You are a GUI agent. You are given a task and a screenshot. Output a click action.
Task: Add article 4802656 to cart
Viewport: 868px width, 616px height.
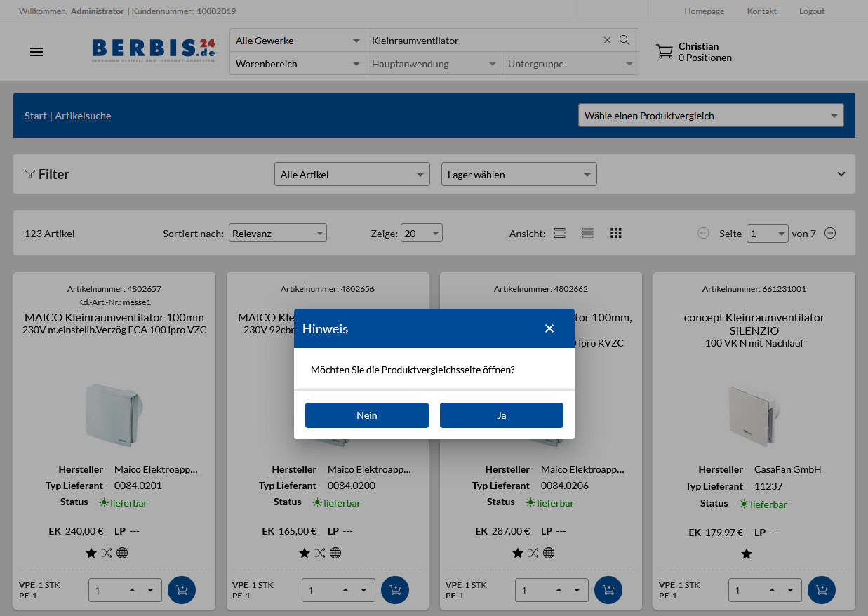(x=395, y=590)
